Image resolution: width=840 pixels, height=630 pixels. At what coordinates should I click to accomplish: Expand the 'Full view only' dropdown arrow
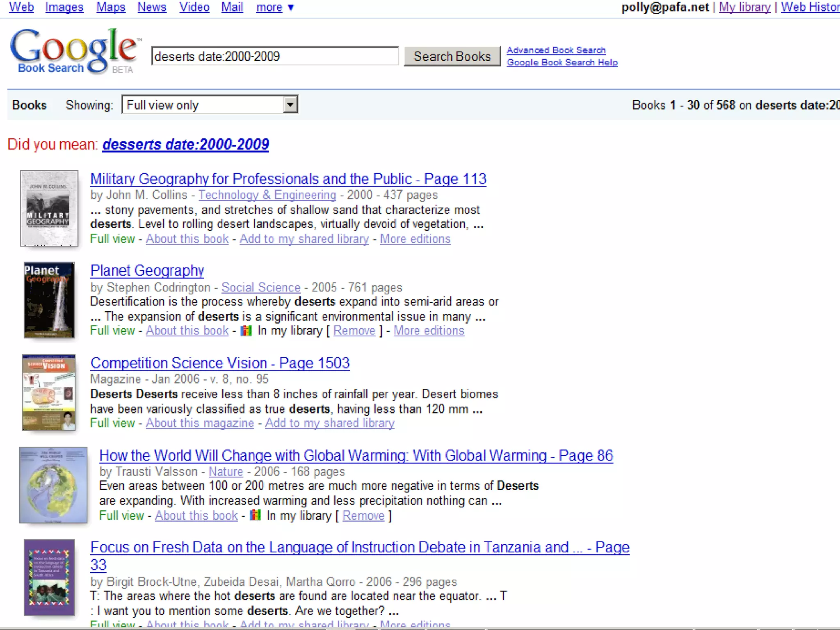click(290, 105)
